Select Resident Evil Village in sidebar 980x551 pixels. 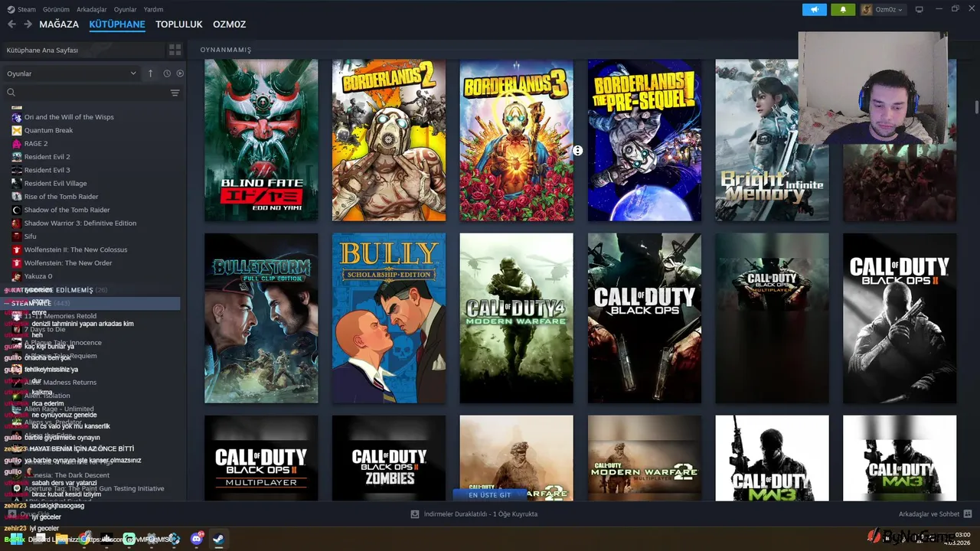[x=55, y=184]
